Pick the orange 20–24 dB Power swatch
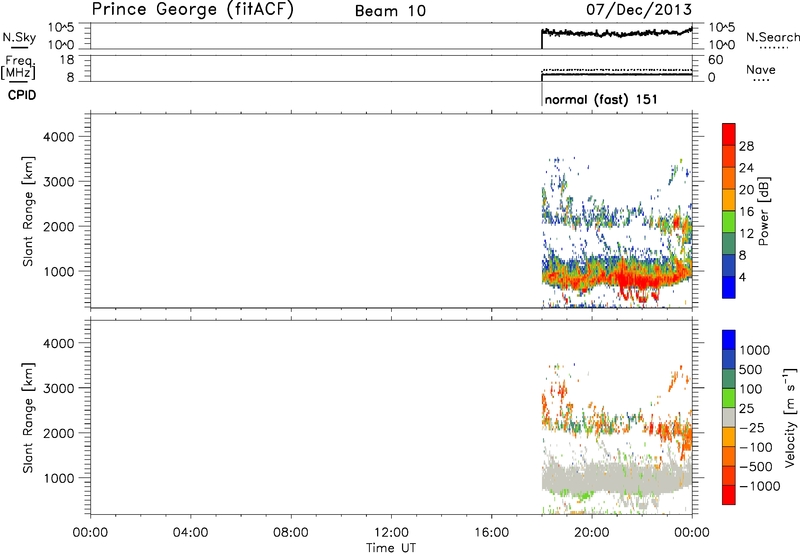Image resolution: width=800 pixels, height=554 pixels. (729, 179)
